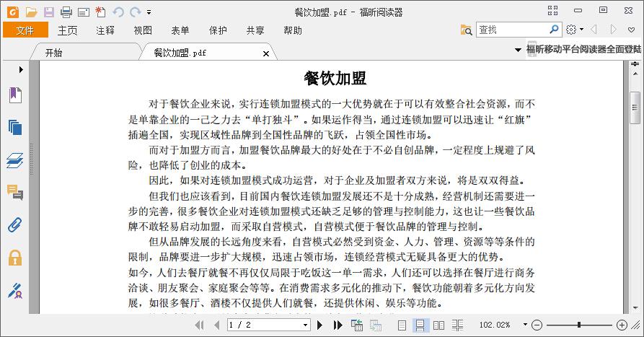Click the split view icon above scrollbar

point(635,64)
